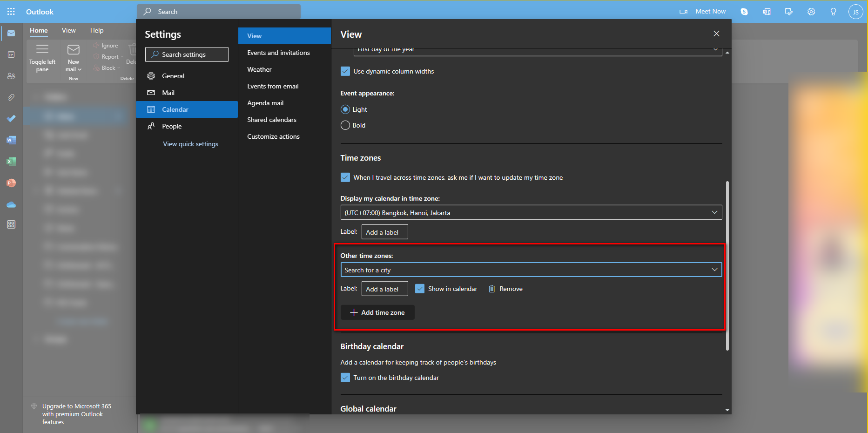Open the JS account avatar
The width and height of the screenshot is (868, 433).
coord(855,12)
